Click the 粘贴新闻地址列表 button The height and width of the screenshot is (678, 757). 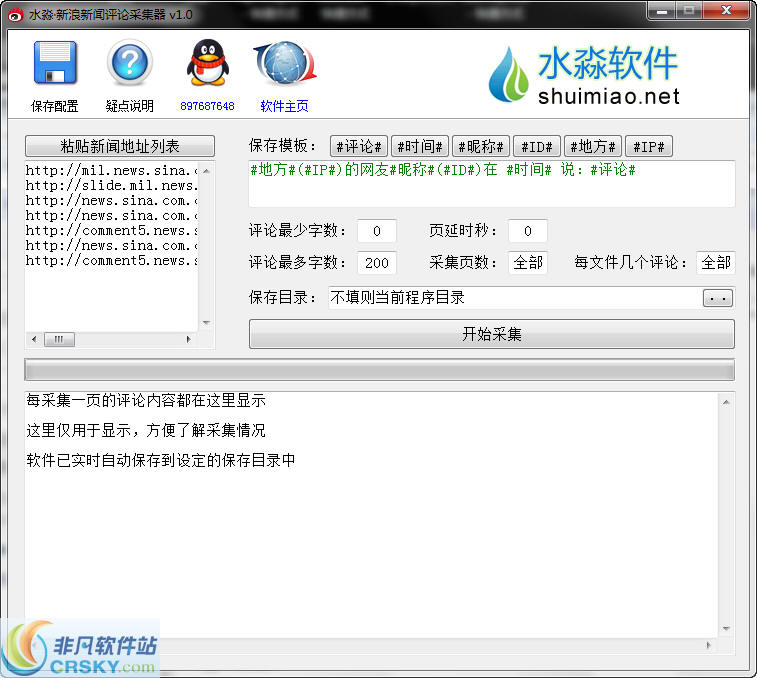[x=120, y=146]
